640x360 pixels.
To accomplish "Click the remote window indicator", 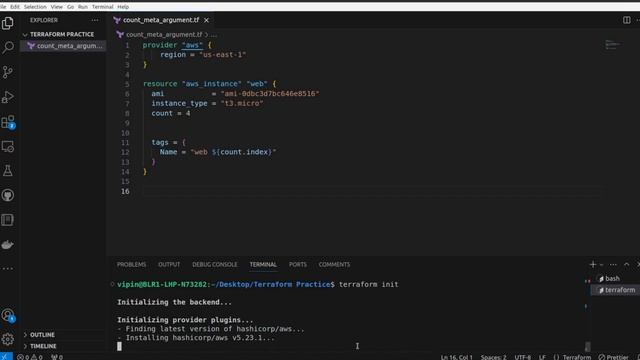I will (6, 357).
